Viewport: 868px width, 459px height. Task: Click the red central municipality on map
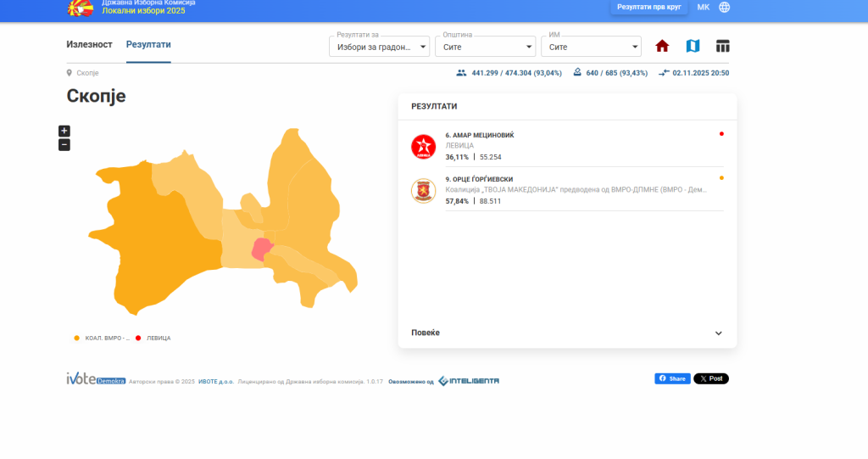pos(263,249)
